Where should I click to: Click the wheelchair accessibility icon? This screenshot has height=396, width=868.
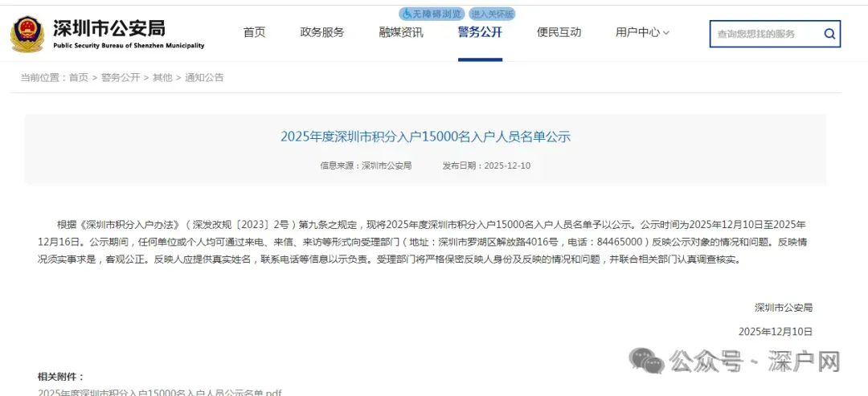point(407,14)
